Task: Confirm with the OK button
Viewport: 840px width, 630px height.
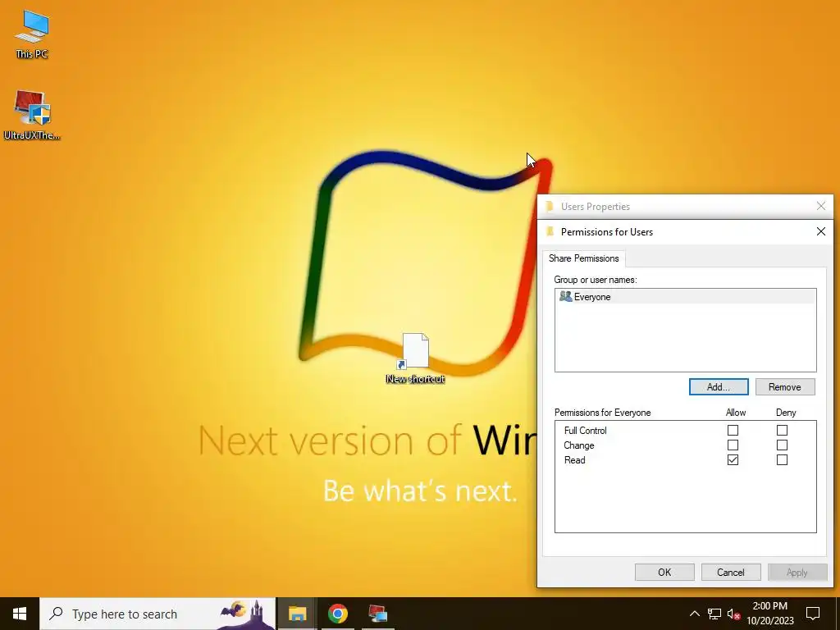Action: point(664,572)
